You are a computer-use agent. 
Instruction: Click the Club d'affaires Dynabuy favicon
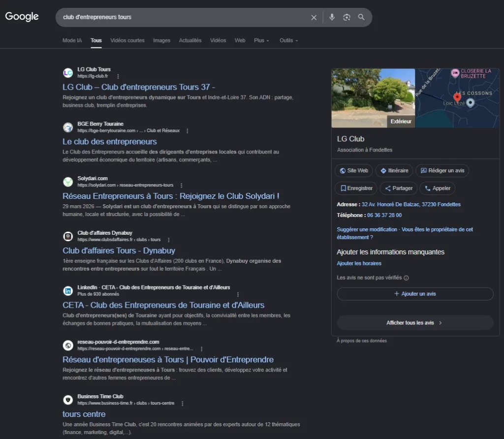68,237
